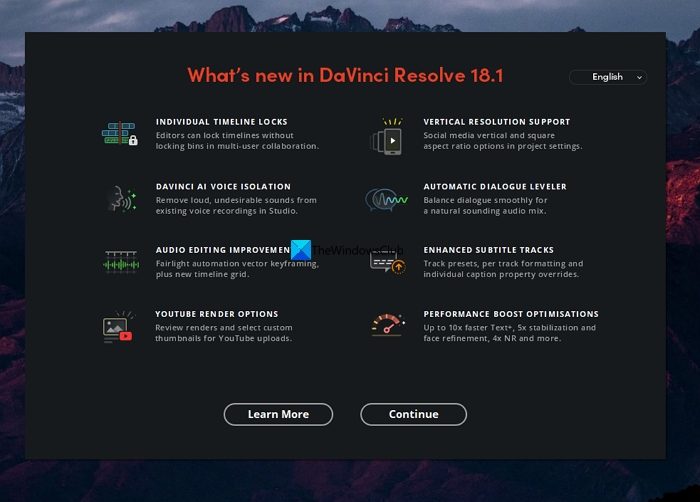700x502 pixels.
Task: Click the "DaVinci AI Voice Isolation" heading
Action: (223, 187)
